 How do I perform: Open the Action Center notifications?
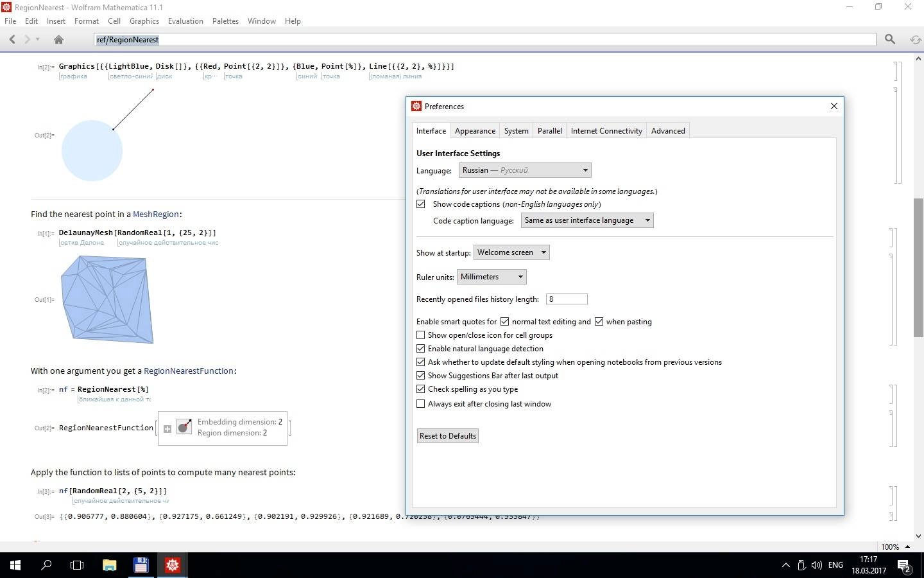tap(905, 566)
